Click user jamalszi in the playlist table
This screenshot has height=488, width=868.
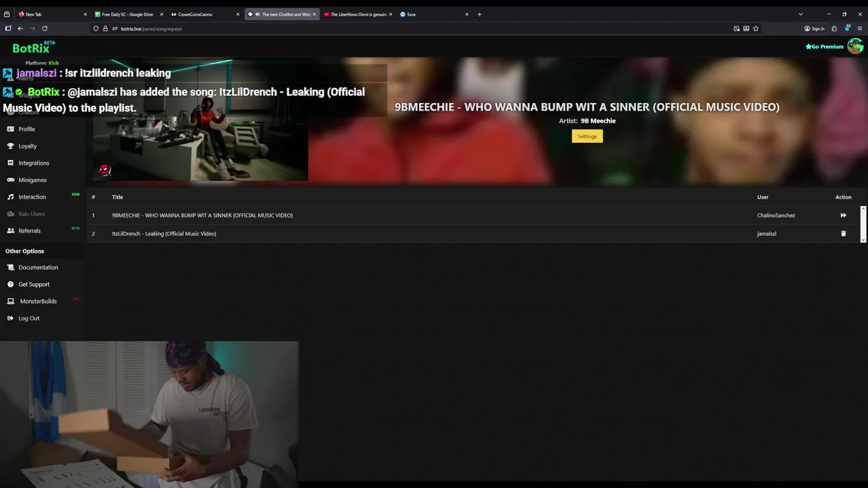coord(766,233)
